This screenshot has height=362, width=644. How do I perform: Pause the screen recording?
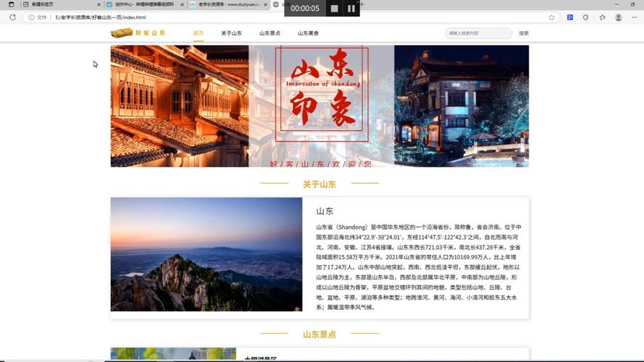(x=351, y=9)
